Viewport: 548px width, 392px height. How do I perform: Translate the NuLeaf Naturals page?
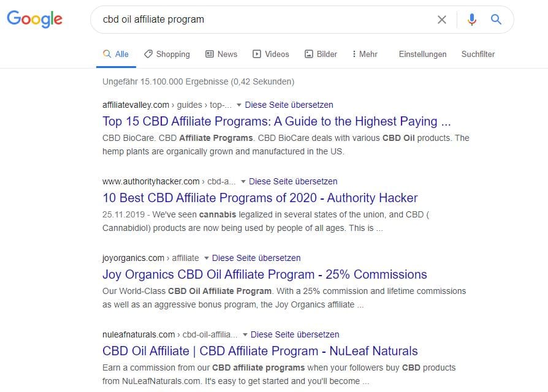click(295, 334)
